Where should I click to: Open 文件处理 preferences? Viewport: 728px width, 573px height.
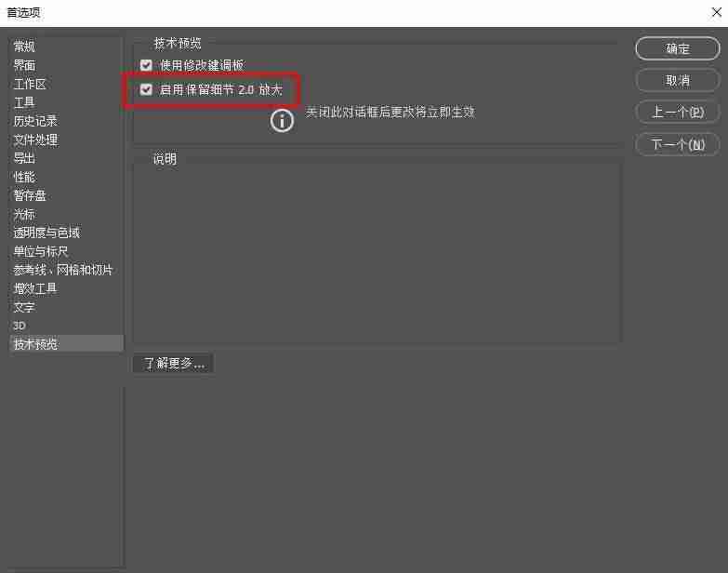click(35, 140)
